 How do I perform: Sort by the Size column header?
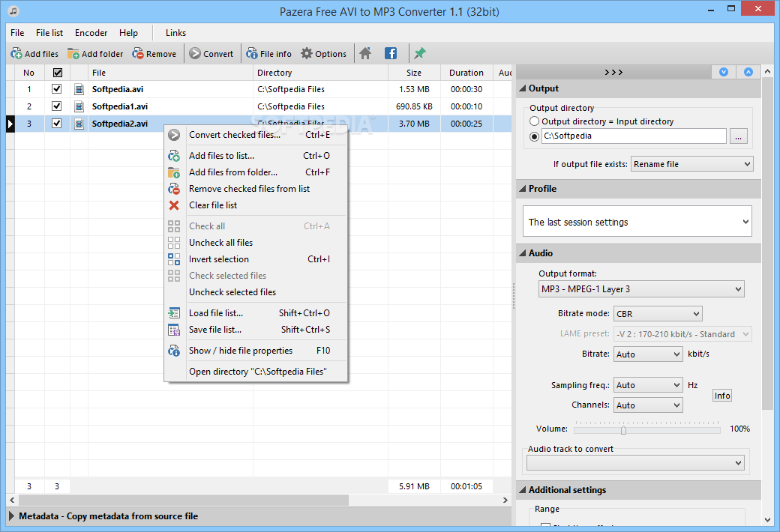[414, 73]
